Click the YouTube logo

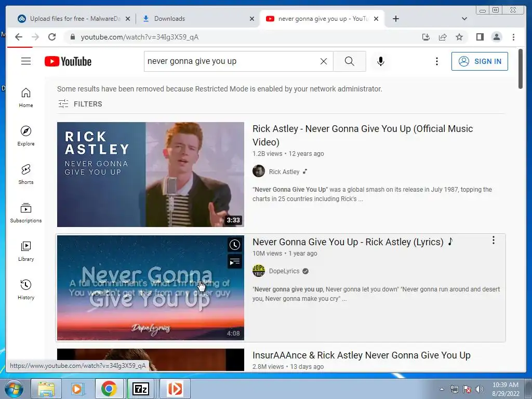[x=68, y=61]
